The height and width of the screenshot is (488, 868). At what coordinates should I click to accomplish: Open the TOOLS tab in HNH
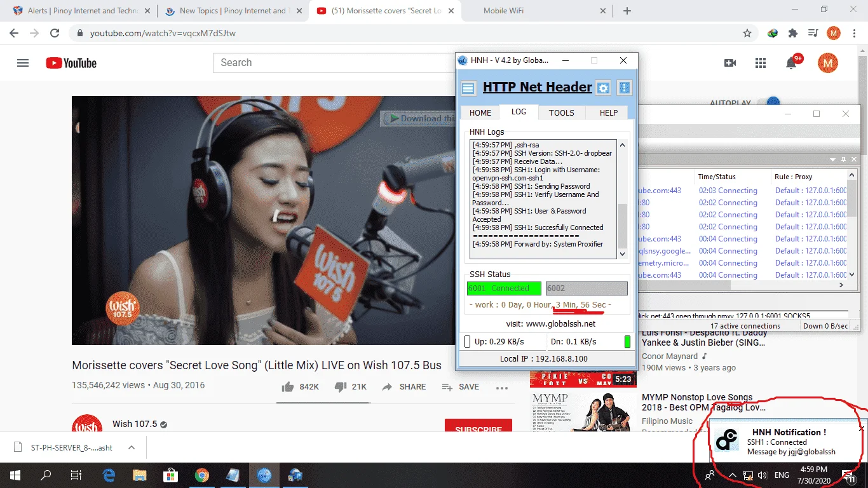562,112
